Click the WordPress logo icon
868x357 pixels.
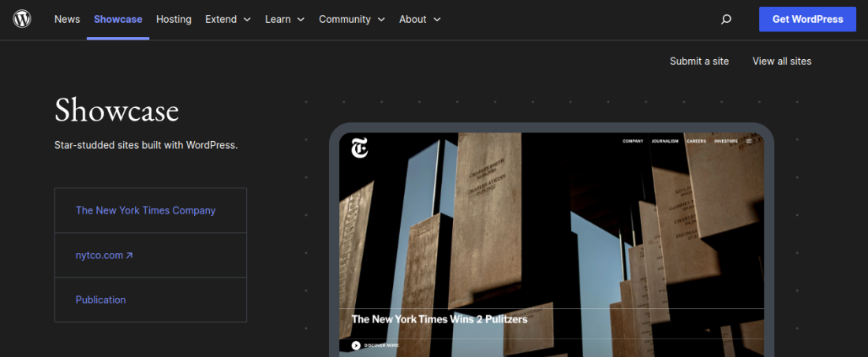click(22, 19)
